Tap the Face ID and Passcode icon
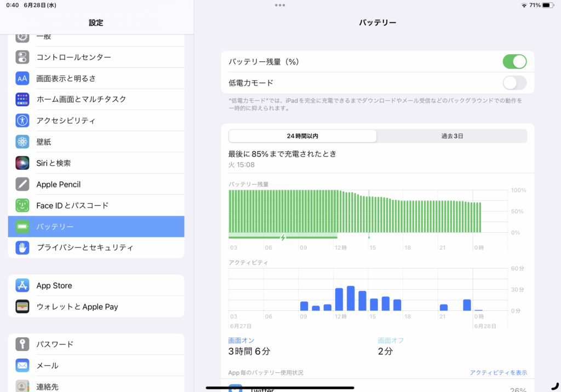Image resolution: width=561 pixels, height=392 pixels. (x=22, y=205)
